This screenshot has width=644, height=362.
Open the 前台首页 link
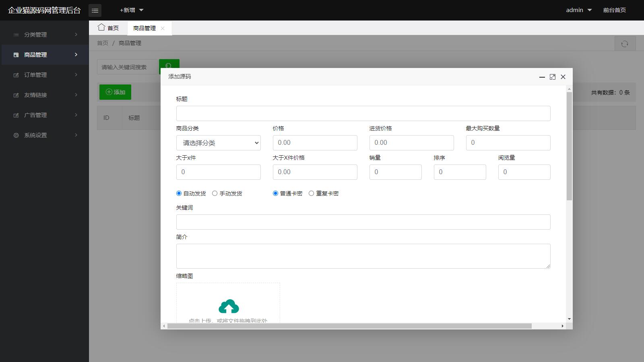pos(614,10)
